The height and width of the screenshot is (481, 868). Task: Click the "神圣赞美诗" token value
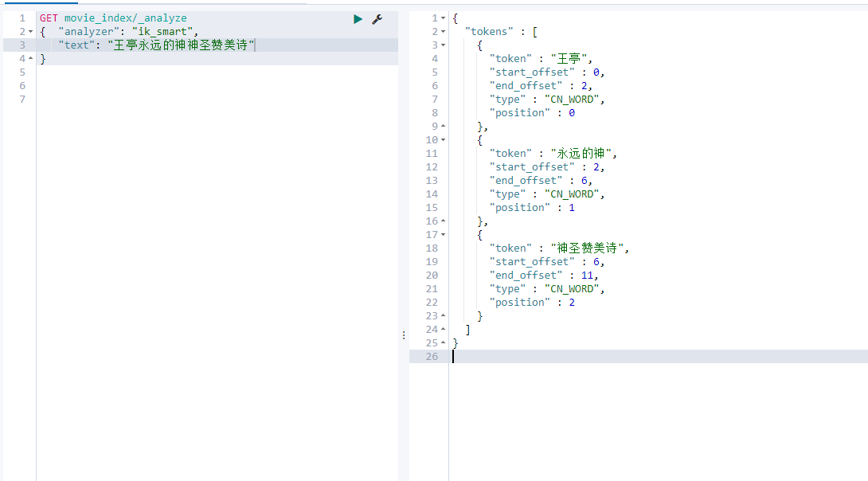[x=587, y=248]
